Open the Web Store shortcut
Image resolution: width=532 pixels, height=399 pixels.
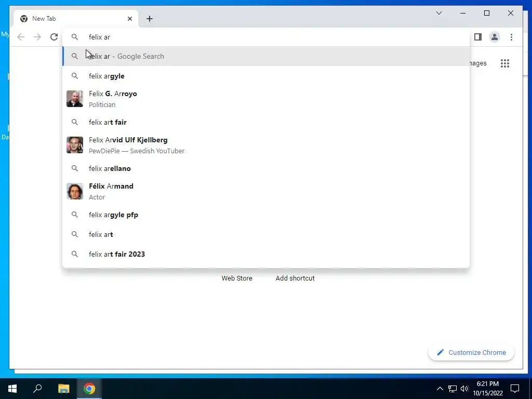(x=237, y=278)
